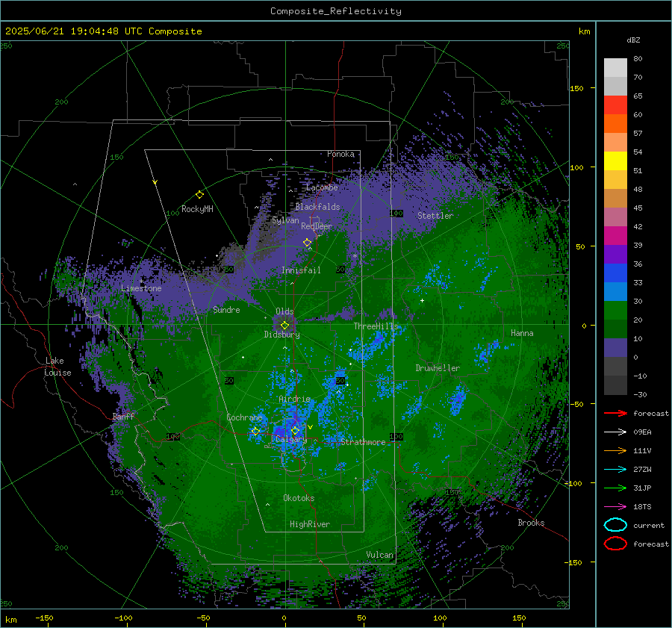Click the Airdrie label

click(294, 399)
